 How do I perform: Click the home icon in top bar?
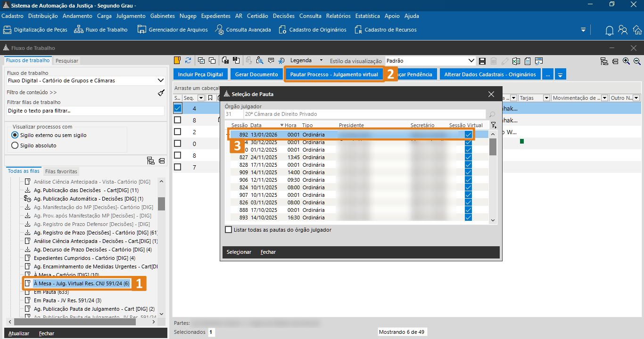(x=637, y=30)
